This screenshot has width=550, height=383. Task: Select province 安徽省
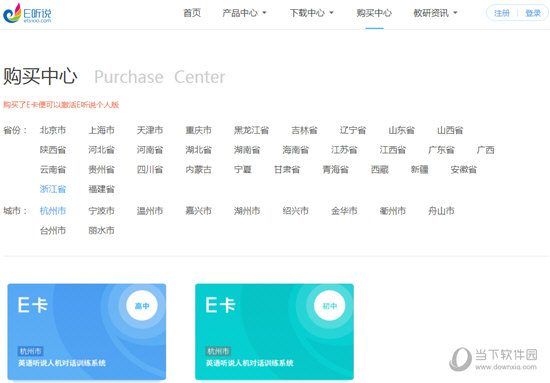coord(464,169)
